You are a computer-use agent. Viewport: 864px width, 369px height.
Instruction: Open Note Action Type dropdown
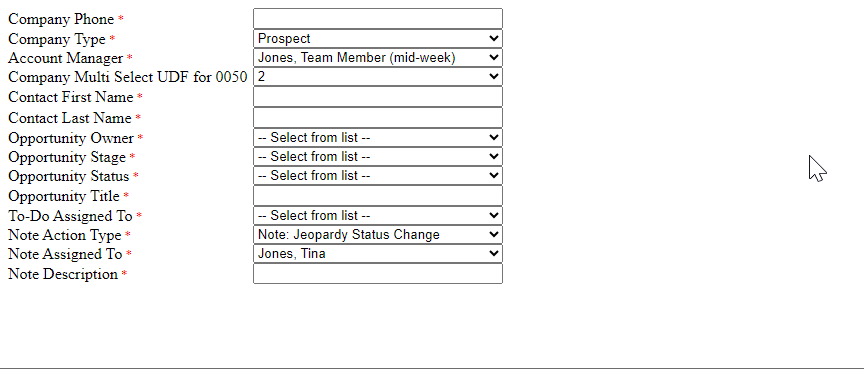[378, 235]
